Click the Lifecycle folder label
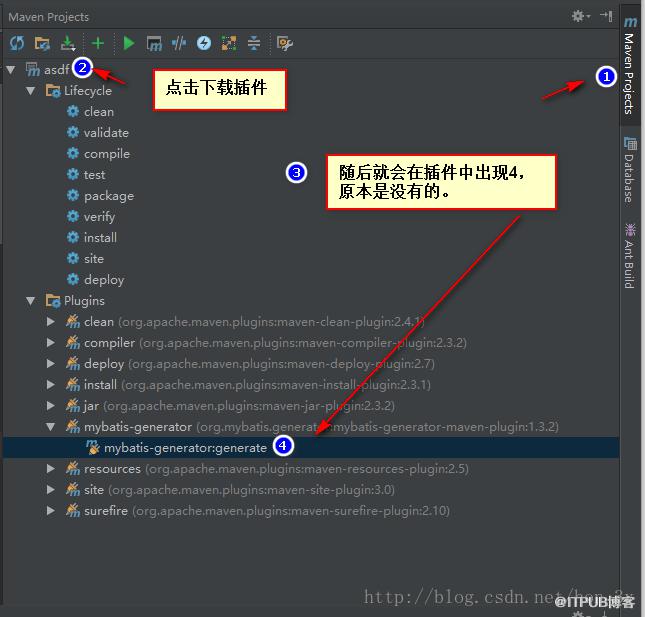 coord(88,90)
